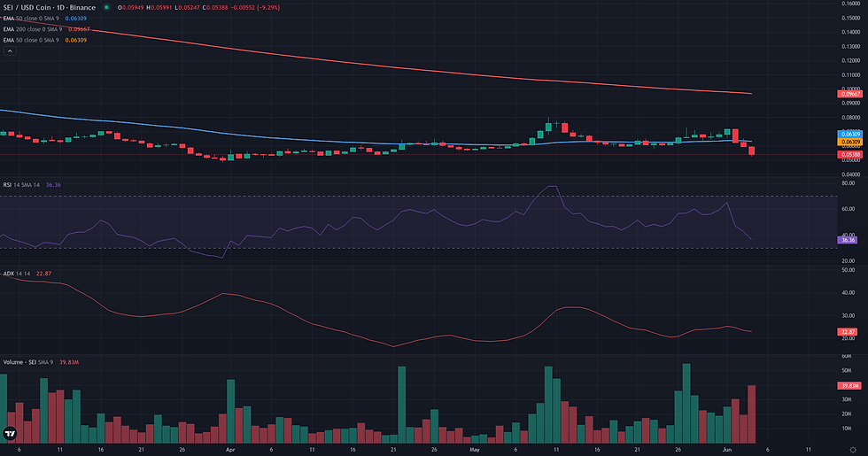This screenshot has width=868, height=456.
Task: Click the 0.04000 price scale label
Action: 851,175
